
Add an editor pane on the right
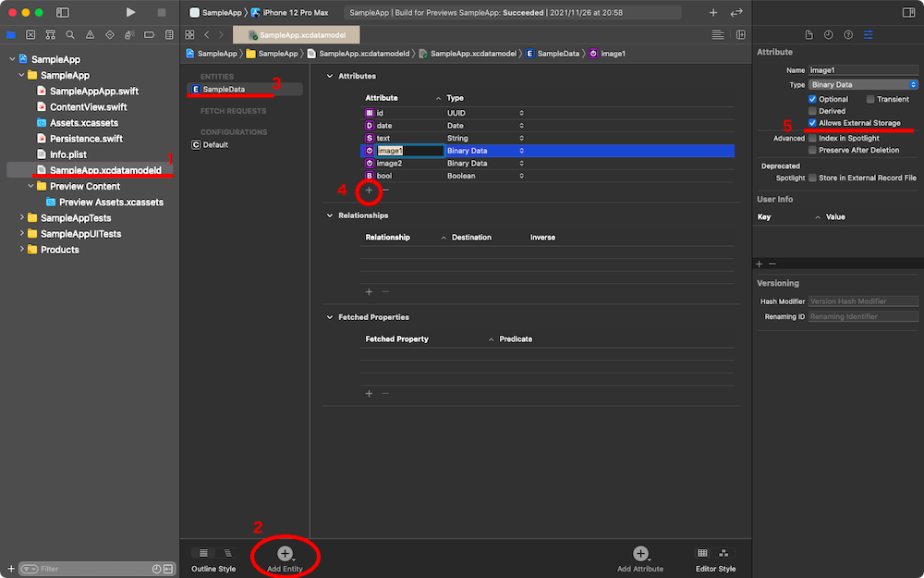pyautogui.click(x=741, y=35)
